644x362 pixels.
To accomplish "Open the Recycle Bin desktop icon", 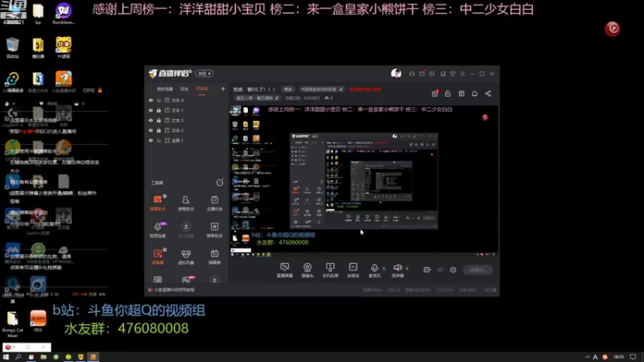I will tap(12, 47).
